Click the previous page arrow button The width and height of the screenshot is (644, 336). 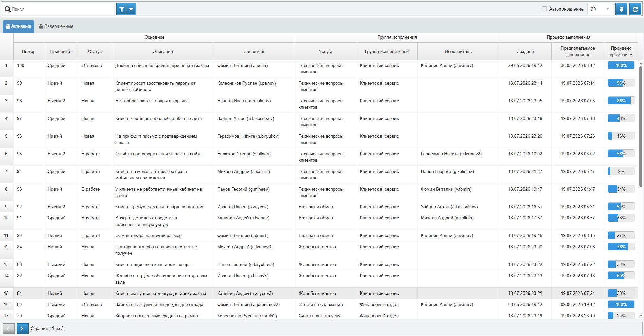point(8,329)
